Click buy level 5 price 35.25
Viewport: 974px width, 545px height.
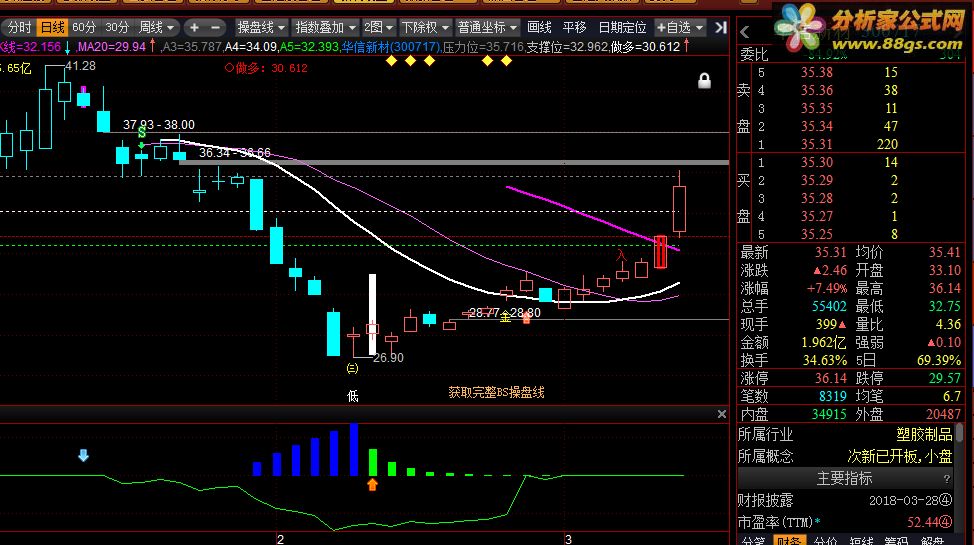[816, 234]
